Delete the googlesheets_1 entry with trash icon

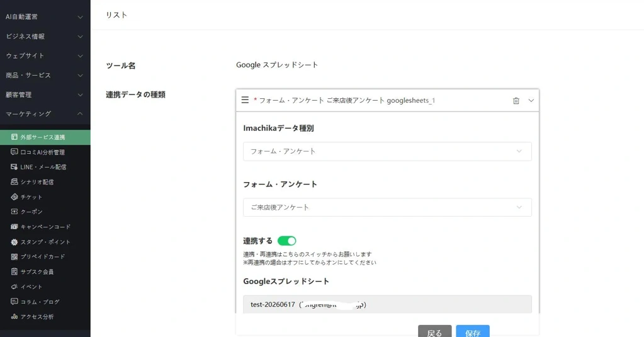pyautogui.click(x=516, y=101)
